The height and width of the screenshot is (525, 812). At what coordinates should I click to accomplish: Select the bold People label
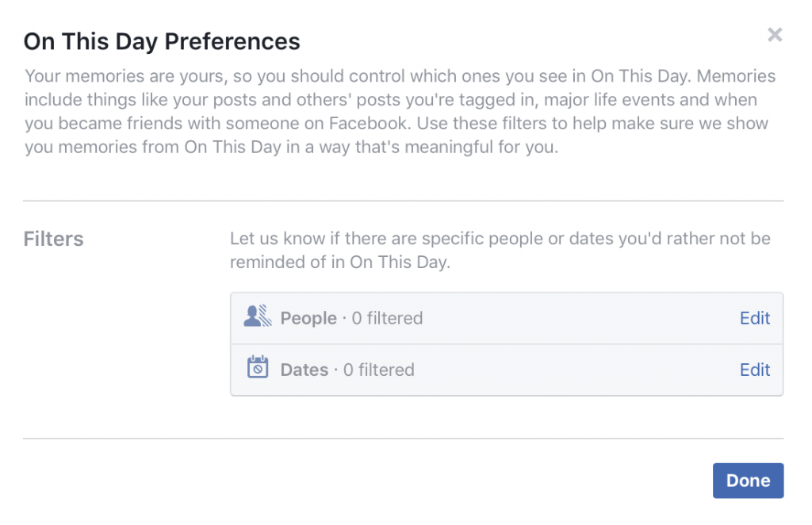tap(308, 318)
